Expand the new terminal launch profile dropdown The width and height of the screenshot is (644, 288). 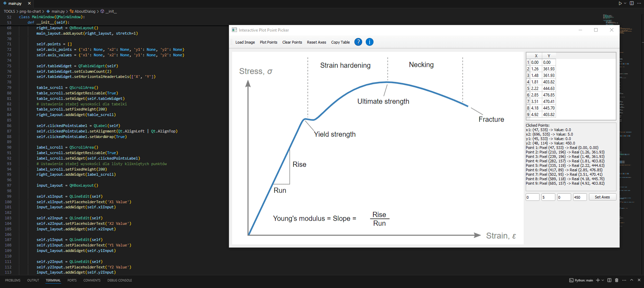click(x=603, y=280)
